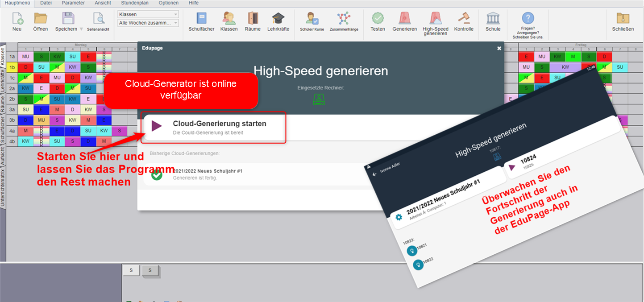Select the vertical Klassen side tab
The width and height of the screenshot is (644, 302).
[x=3, y=55]
